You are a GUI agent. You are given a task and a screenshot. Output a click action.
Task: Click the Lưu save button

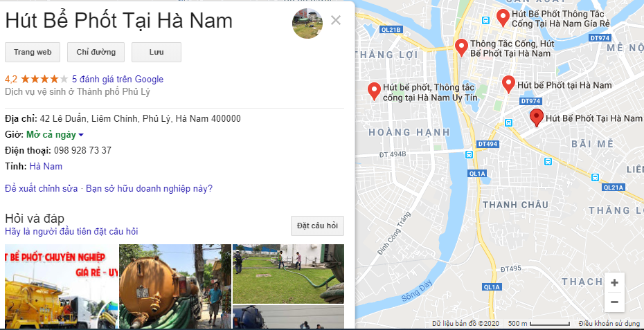(156, 52)
